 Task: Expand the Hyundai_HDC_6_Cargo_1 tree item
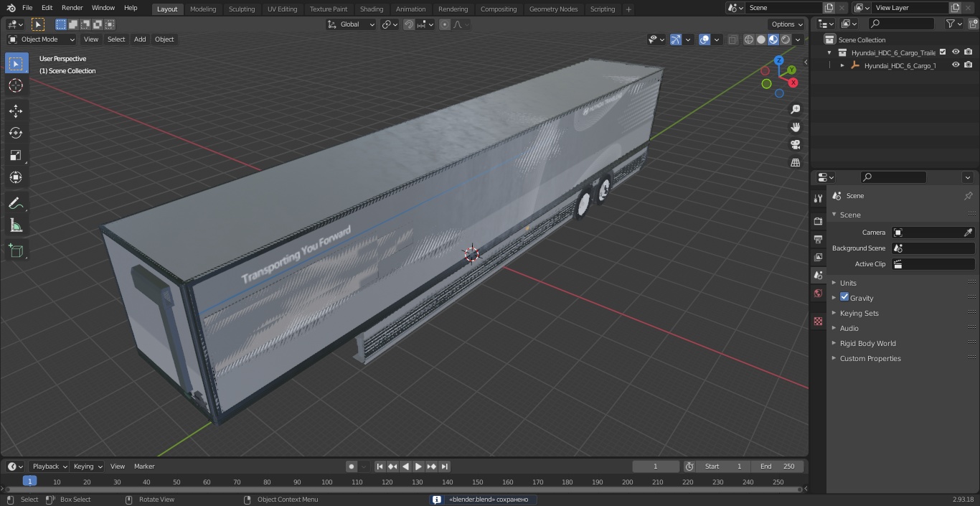point(842,65)
